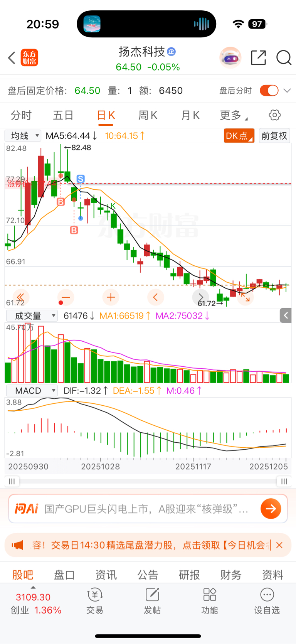Close the promotional banner
This screenshot has width=296, height=644.
coord(279,545)
